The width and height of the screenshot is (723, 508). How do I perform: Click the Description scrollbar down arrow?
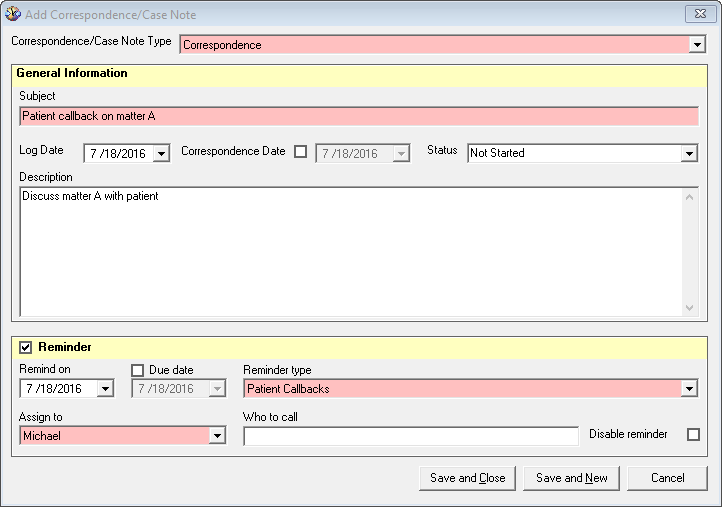[690, 307]
